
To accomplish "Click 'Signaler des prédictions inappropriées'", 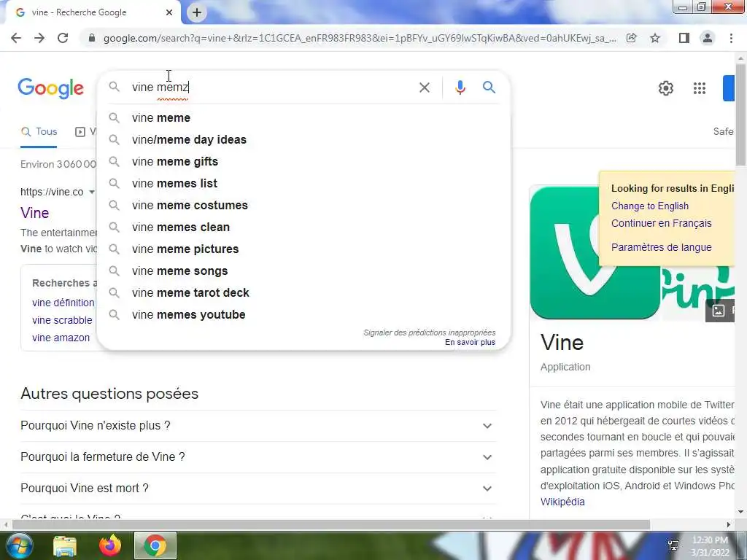I will [x=429, y=332].
